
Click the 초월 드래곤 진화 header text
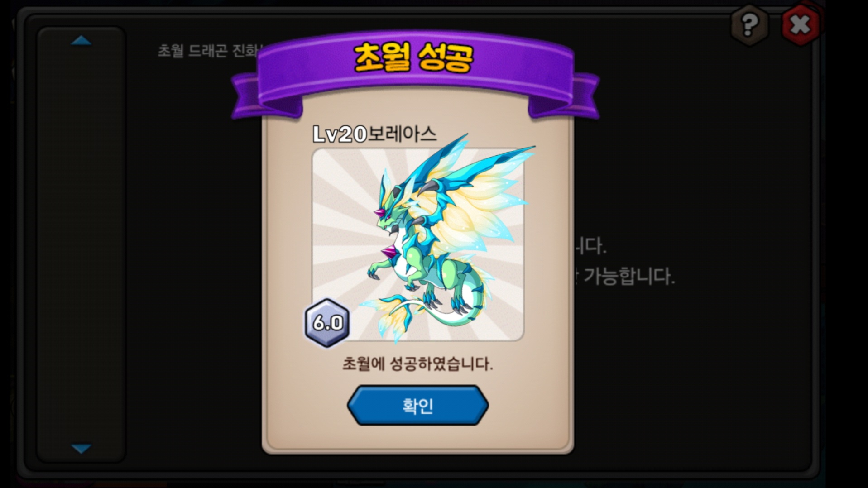click(x=207, y=50)
